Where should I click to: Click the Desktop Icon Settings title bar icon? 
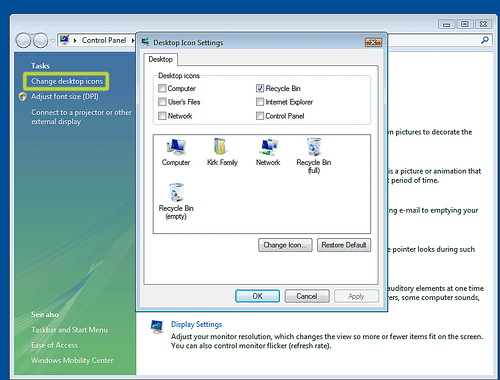pyautogui.click(x=145, y=42)
